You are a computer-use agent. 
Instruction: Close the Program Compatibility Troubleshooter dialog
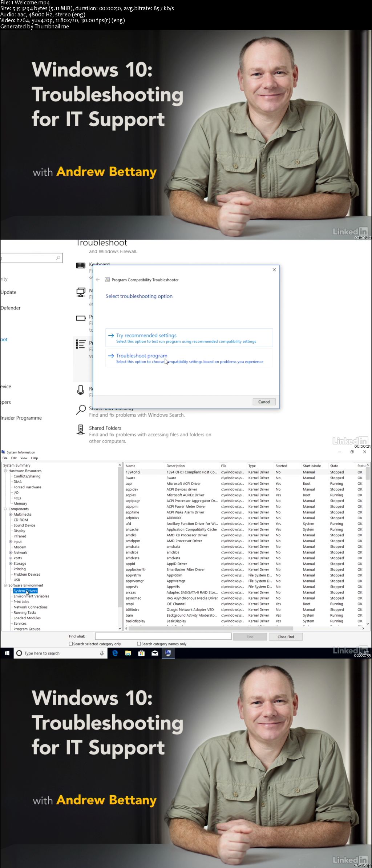tap(274, 270)
